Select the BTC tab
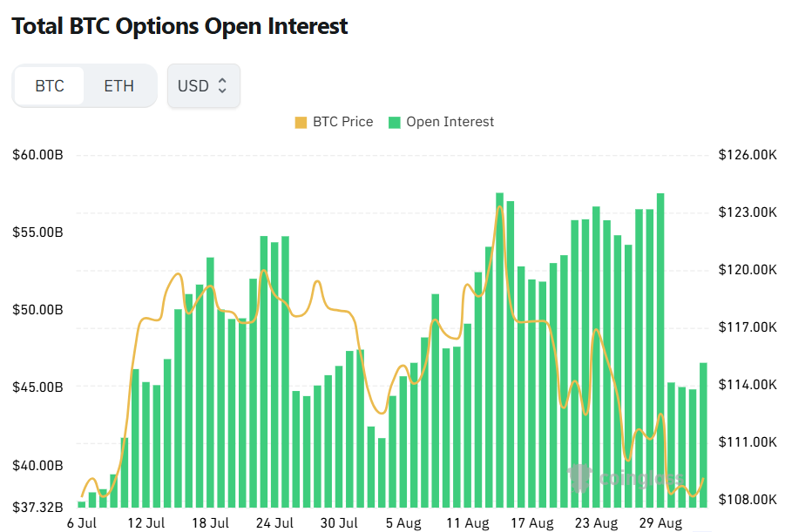This screenshot has height=532, width=785. coord(50,85)
